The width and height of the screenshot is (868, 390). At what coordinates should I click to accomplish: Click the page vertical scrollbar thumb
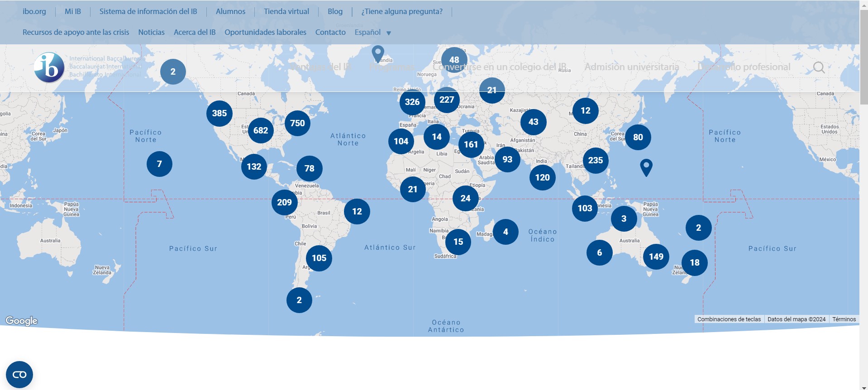click(863, 59)
